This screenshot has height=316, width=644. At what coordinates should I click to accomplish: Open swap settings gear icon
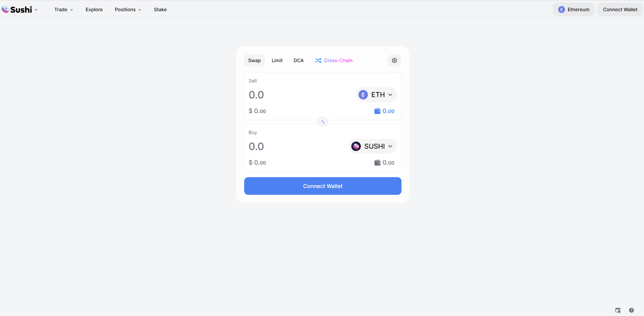(394, 60)
